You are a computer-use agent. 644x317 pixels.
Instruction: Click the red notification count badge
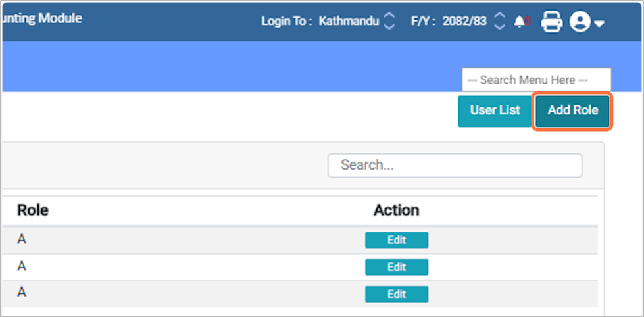(x=527, y=22)
